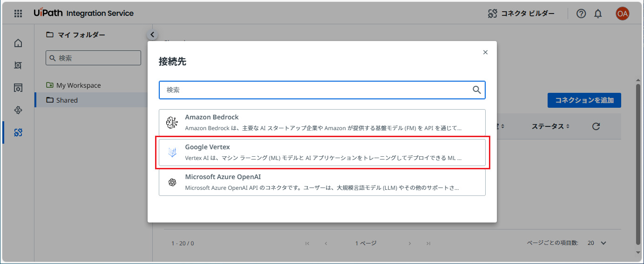The width and height of the screenshot is (644, 264).
Task: Click the UiPath Integration Service logo
Action: coord(83,13)
